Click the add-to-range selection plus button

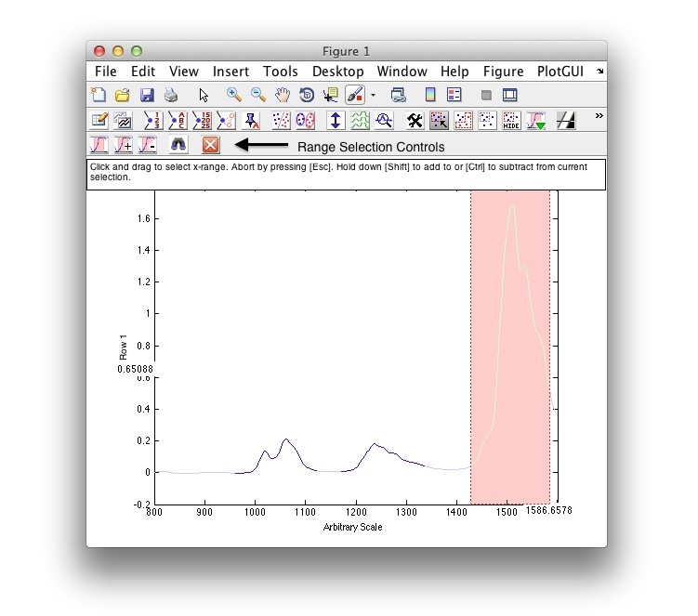124,145
